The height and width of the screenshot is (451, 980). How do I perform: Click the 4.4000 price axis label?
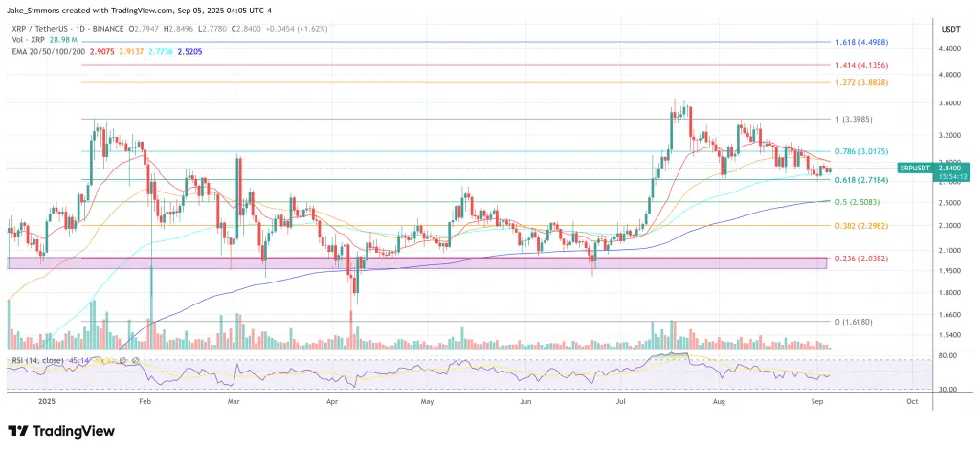[x=950, y=48]
